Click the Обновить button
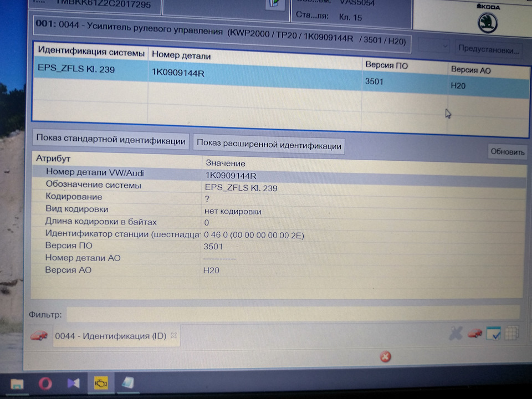Image resolution: width=532 pixels, height=399 pixels. coord(507,152)
